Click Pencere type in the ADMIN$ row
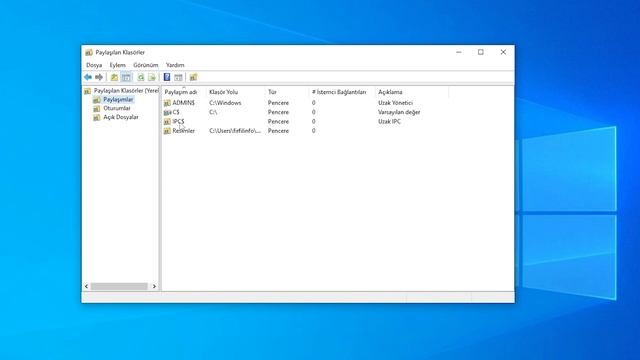 (x=278, y=103)
